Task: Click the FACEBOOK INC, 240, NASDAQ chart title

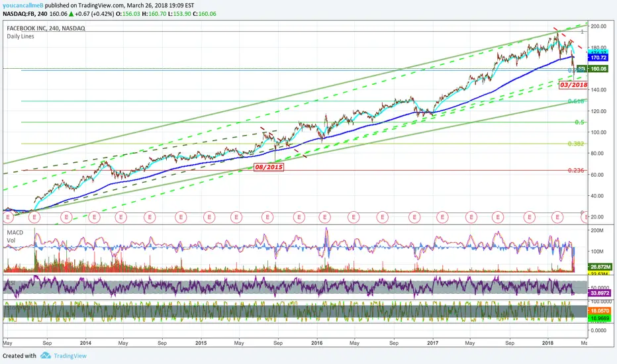Action: click(x=46, y=28)
